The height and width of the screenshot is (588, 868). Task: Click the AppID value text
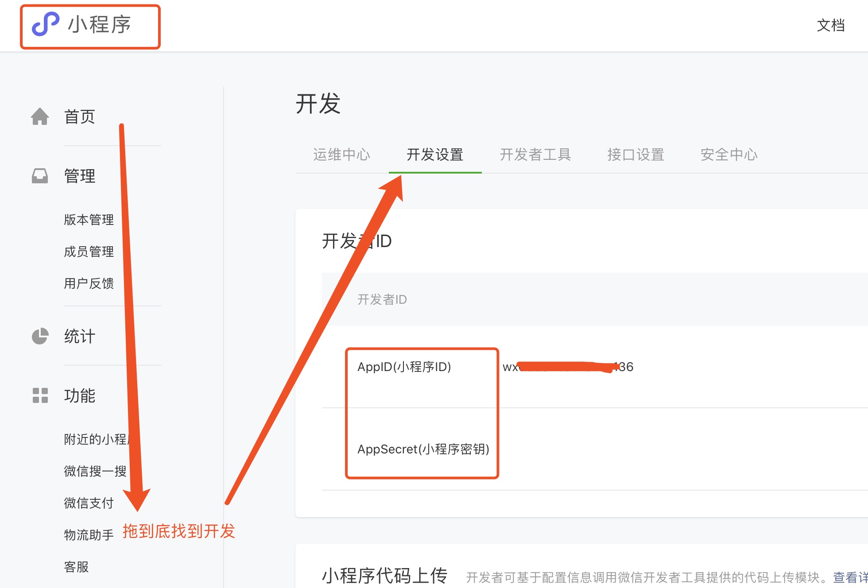pos(568,367)
